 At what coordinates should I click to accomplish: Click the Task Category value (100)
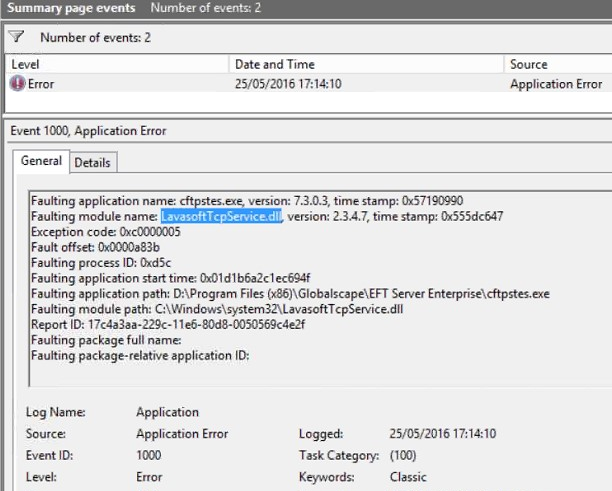(x=403, y=455)
